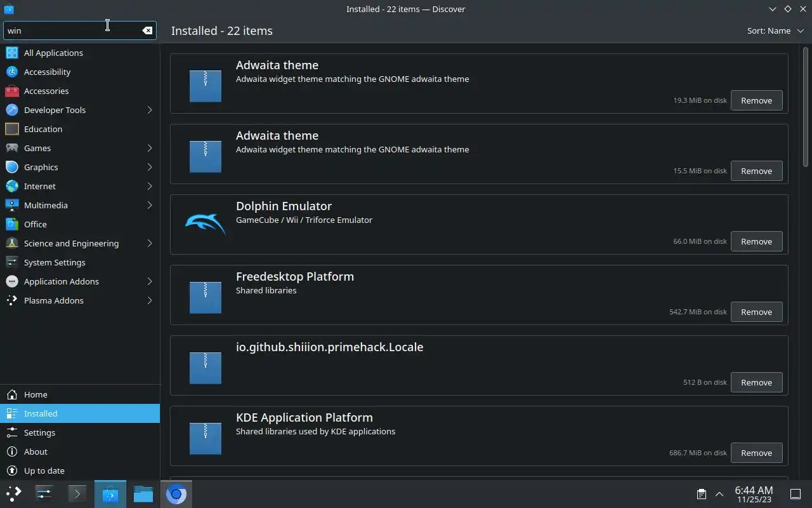Viewport: 812px width, 508px height.
Task: Click the Plasma Addons icon
Action: click(12, 300)
